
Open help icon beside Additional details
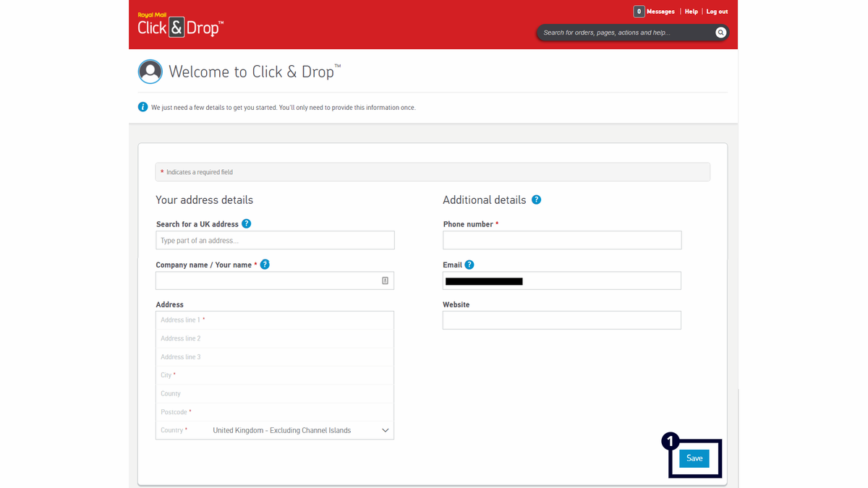[x=536, y=200]
